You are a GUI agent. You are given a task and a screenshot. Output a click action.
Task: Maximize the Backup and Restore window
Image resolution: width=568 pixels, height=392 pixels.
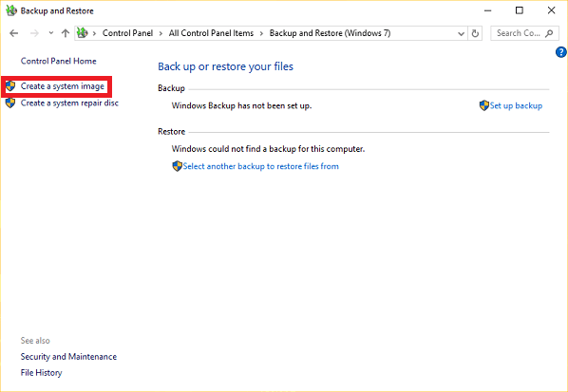(x=520, y=10)
